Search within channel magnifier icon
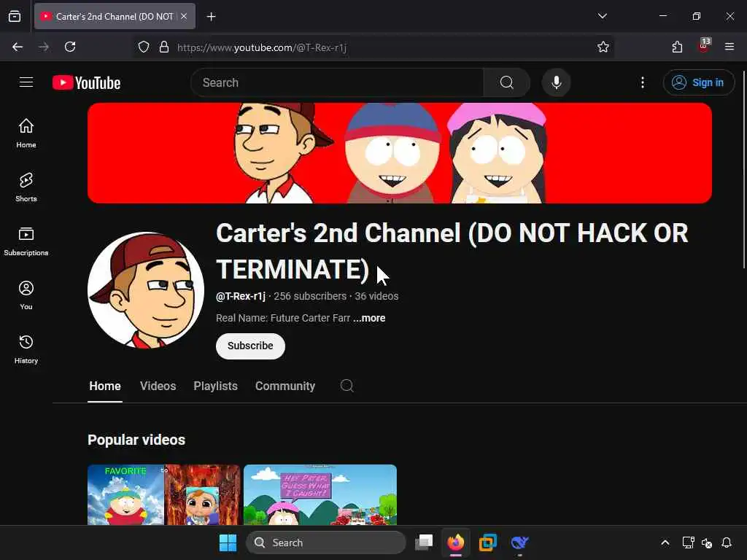Image resolution: width=747 pixels, height=560 pixels. tap(347, 385)
